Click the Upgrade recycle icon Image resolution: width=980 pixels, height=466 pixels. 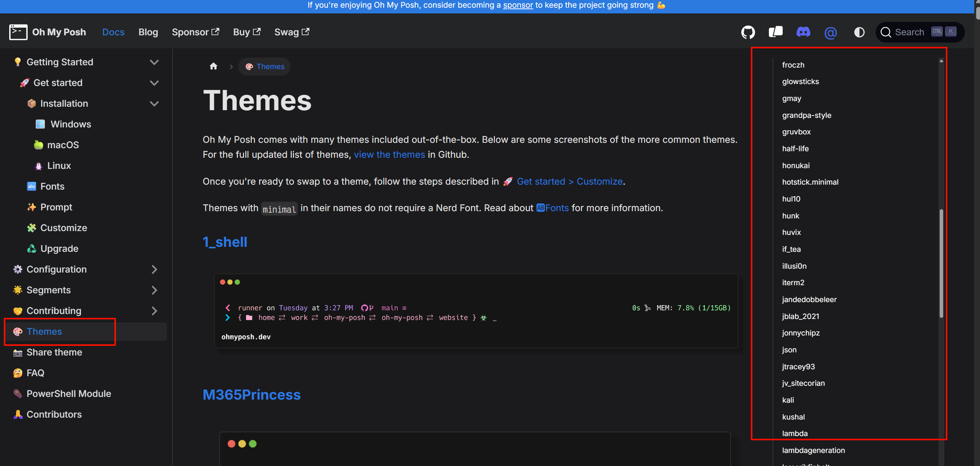pyautogui.click(x=31, y=248)
